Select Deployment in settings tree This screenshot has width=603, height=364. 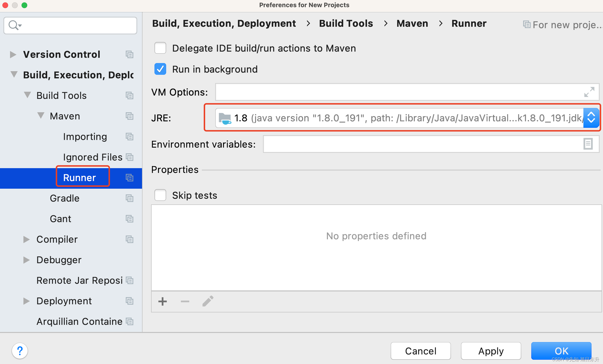pos(64,301)
